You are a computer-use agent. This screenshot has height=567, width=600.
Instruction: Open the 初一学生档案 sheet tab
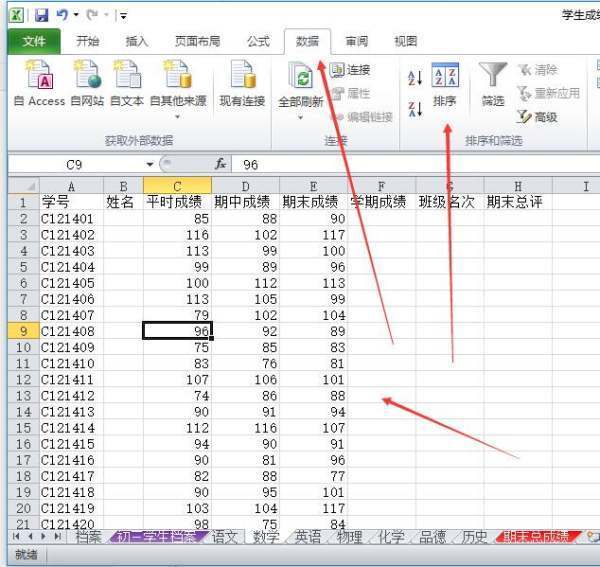(x=158, y=537)
